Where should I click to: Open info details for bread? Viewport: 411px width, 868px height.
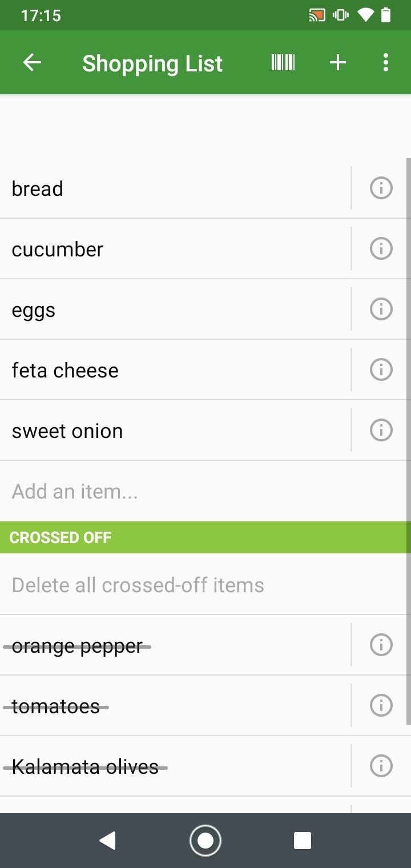click(381, 188)
